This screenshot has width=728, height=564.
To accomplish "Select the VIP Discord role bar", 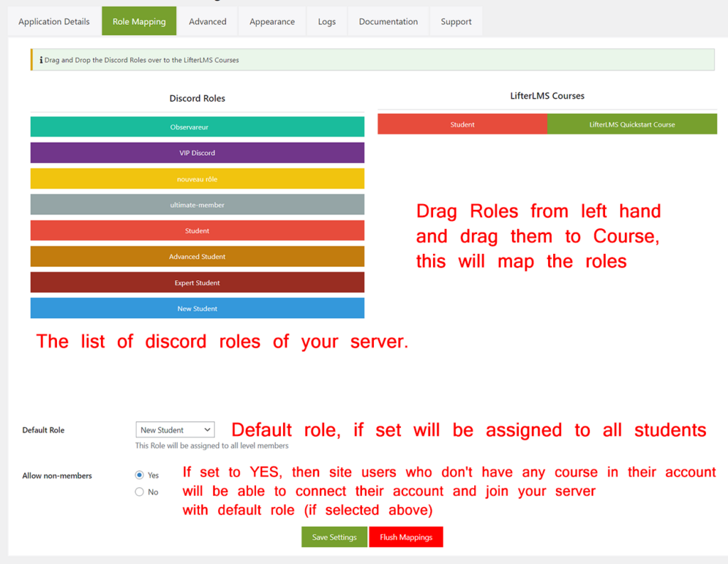I will coord(198,153).
